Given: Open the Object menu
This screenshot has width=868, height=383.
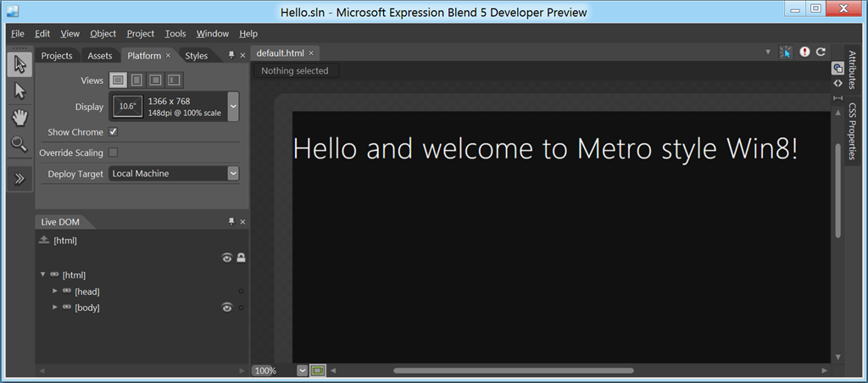Looking at the screenshot, I should (103, 34).
